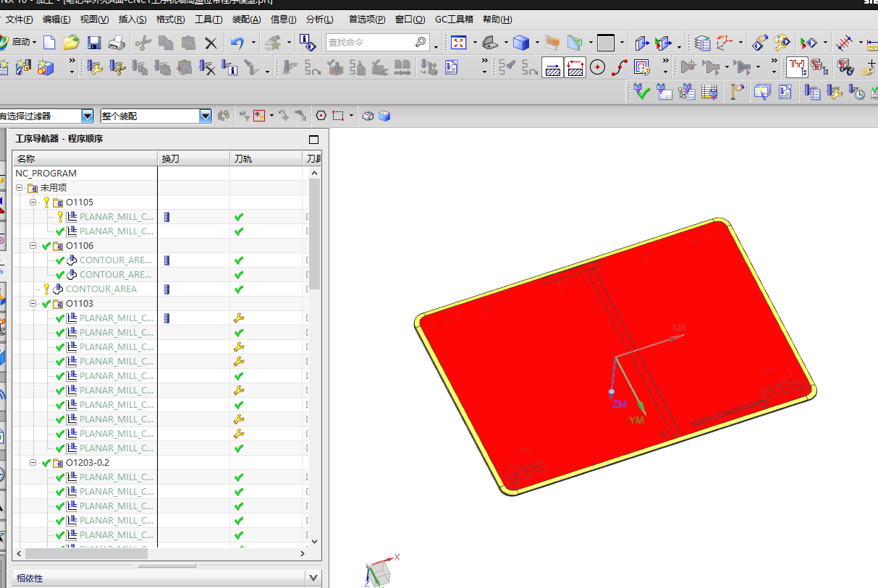Open the 工具(T) menu
Screen dimensions: 878x588
pyautogui.click(x=208, y=20)
